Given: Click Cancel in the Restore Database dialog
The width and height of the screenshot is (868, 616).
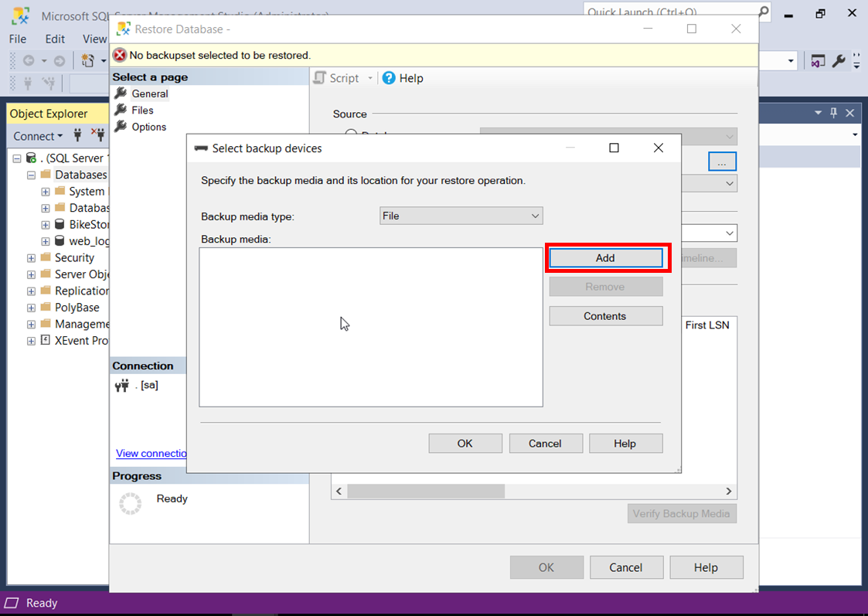Looking at the screenshot, I should [x=626, y=567].
